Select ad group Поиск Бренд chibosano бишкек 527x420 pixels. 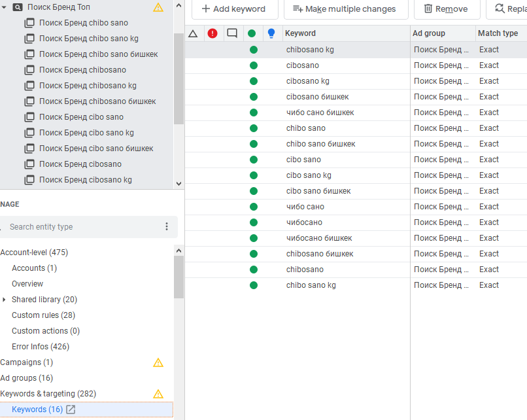tap(97, 101)
